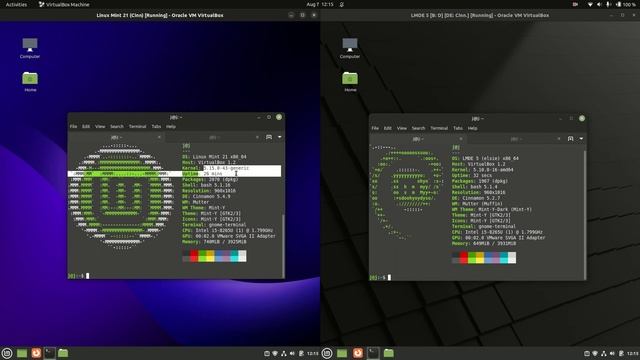Open the Help menu in the LMDE 5 terminal
The image size is (640, 360).
(x=472, y=128)
